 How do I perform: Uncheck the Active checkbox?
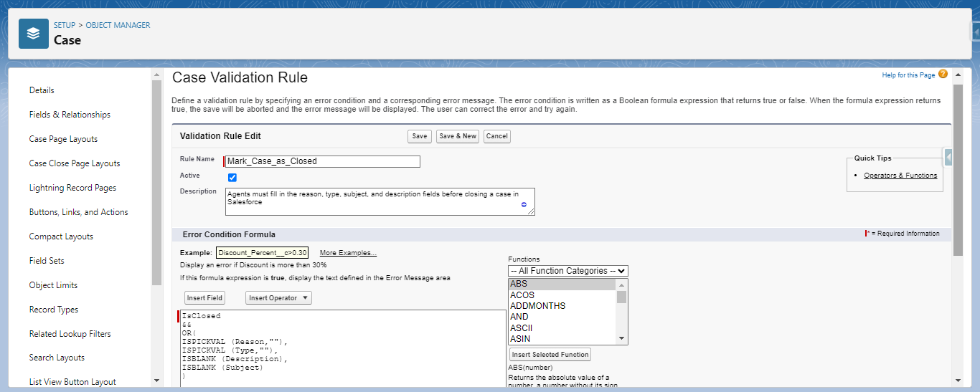tap(232, 177)
